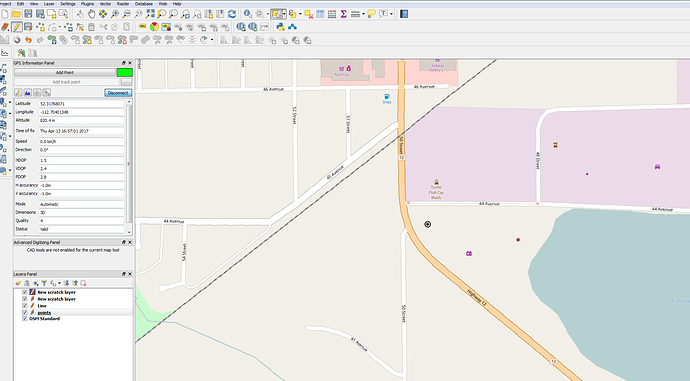Toggle editing with the pencil icon
This screenshot has width=690, height=381.
click(17, 27)
